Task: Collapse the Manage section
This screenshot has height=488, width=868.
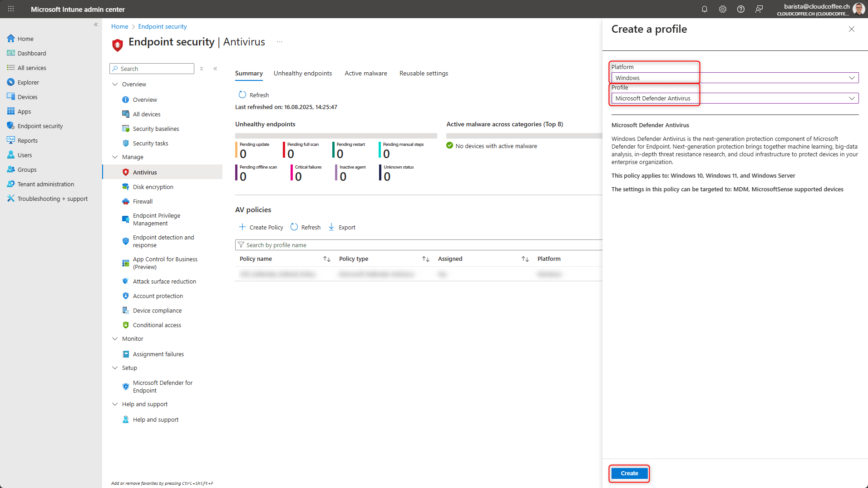Action: (x=115, y=157)
